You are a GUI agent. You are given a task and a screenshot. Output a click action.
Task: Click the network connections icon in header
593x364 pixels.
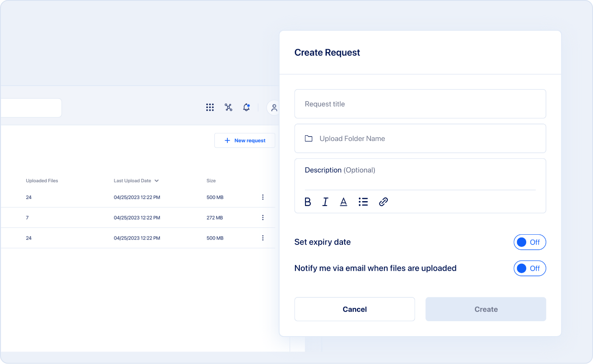[229, 107]
